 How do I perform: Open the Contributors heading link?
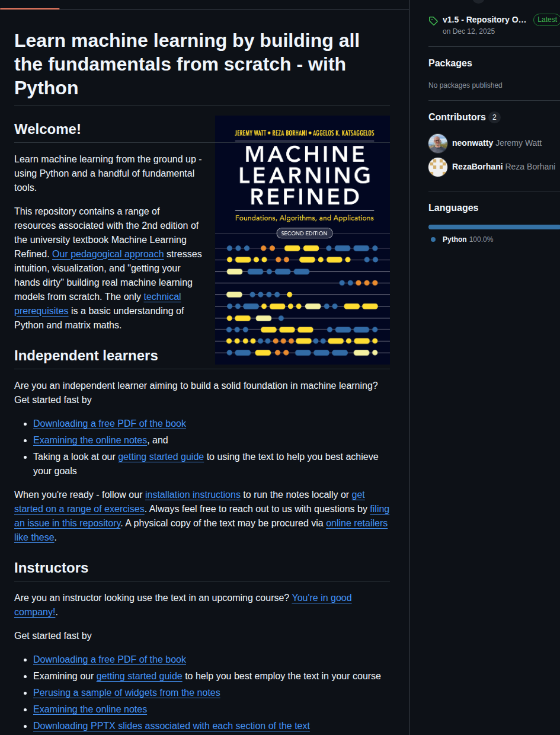point(457,117)
